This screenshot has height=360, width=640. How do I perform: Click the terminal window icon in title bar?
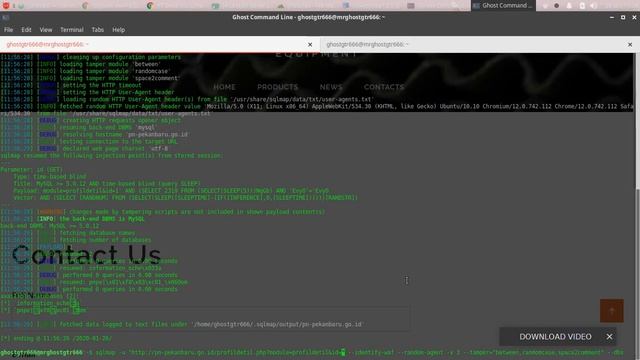(x=6, y=17)
